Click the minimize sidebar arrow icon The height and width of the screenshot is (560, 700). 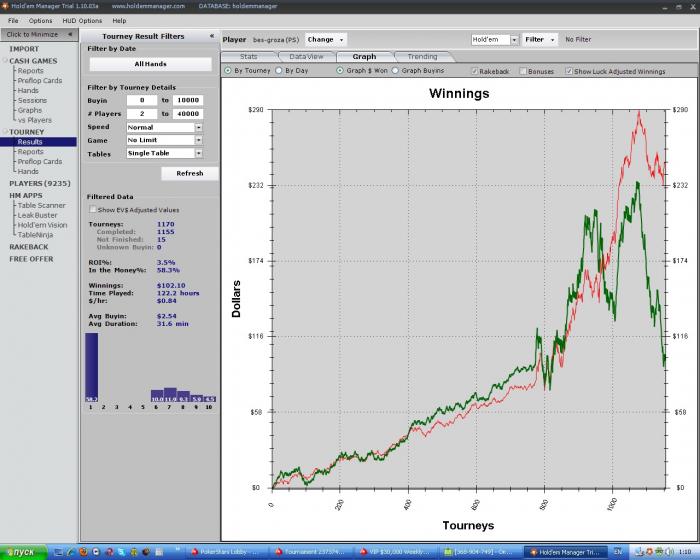click(72, 35)
